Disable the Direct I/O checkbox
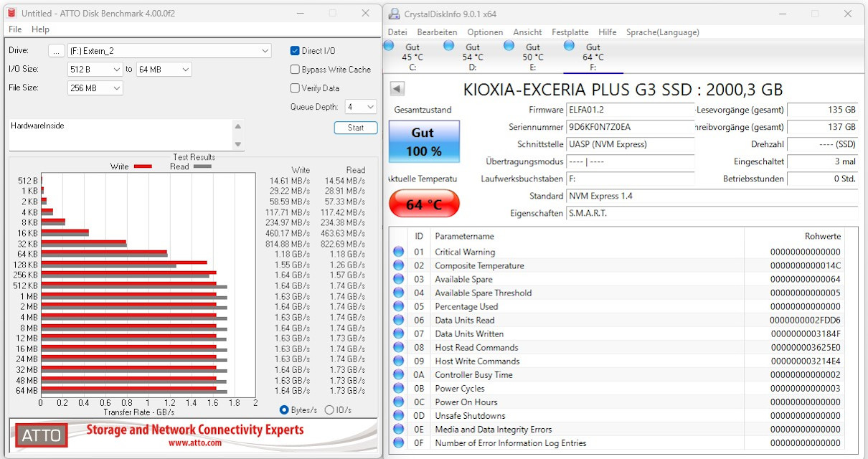This screenshot has height=459, width=868. point(295,51)
